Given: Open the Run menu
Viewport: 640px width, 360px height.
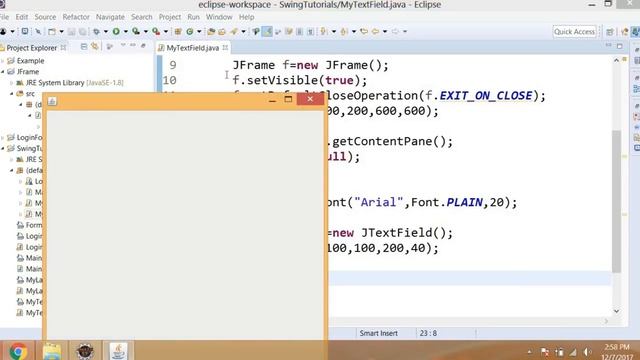Looking at the screenshot, I should (x=193, y=17).
